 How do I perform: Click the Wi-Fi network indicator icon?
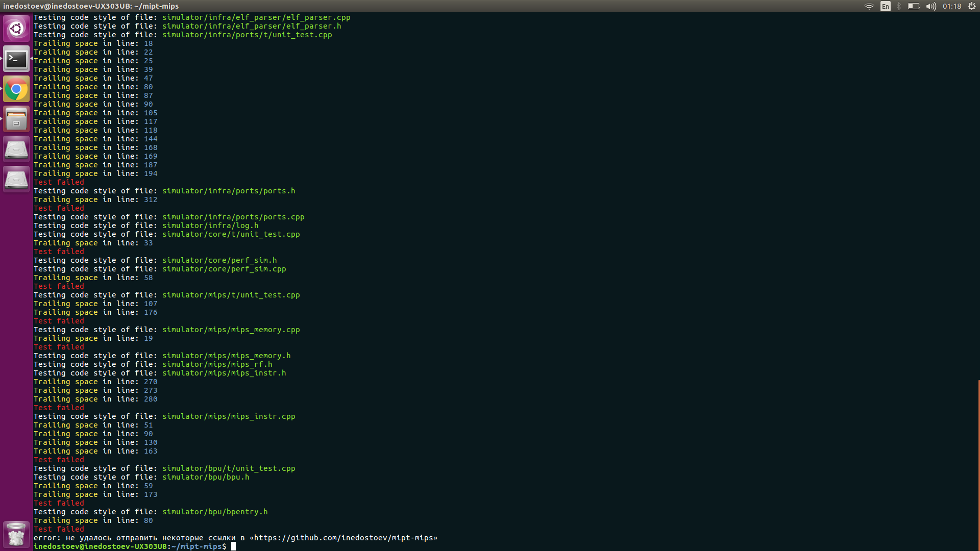click(868, 7)
